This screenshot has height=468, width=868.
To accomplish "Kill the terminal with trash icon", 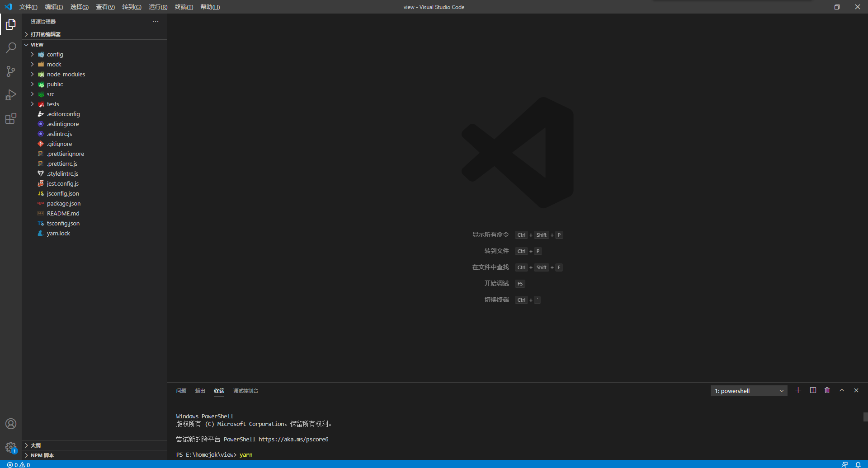I will pos(827,390).
